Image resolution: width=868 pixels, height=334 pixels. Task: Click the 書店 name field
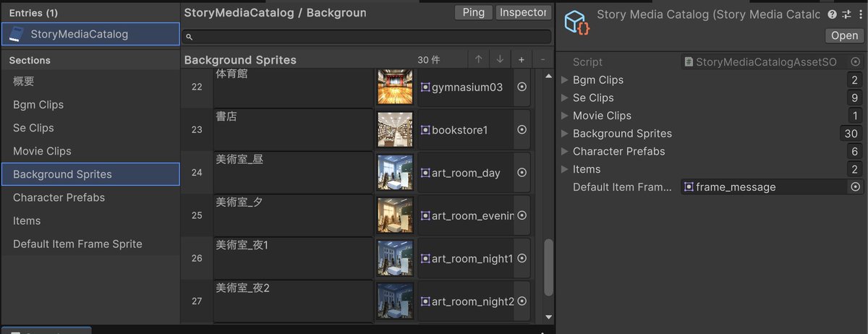pyautogui.click(x=293, y=129)
